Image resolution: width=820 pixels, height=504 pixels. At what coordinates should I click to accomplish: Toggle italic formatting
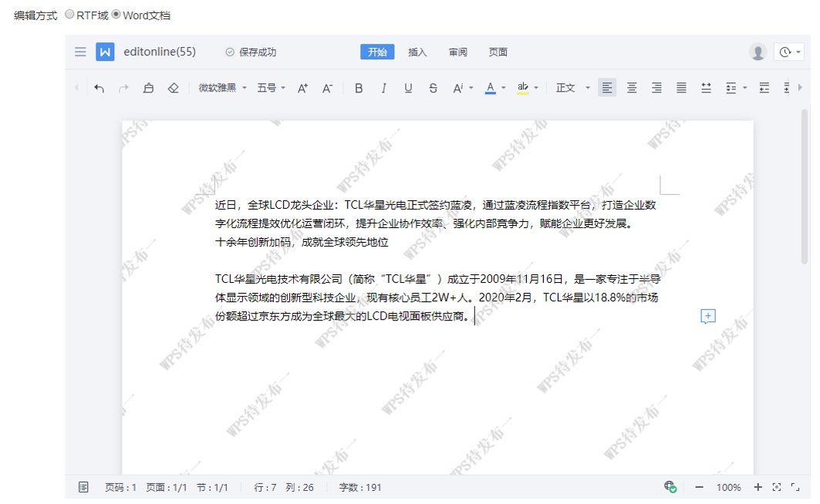(x=383, y=89)
